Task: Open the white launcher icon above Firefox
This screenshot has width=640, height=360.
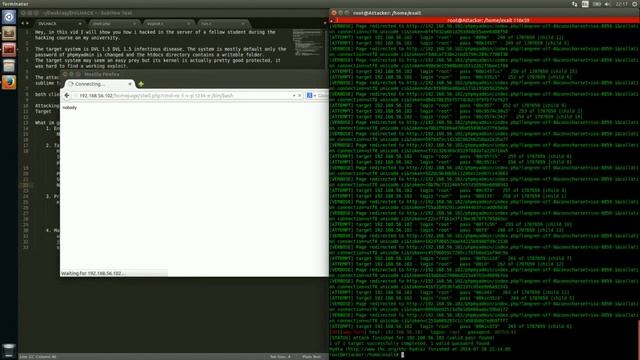Action: [x=9, y=66]
